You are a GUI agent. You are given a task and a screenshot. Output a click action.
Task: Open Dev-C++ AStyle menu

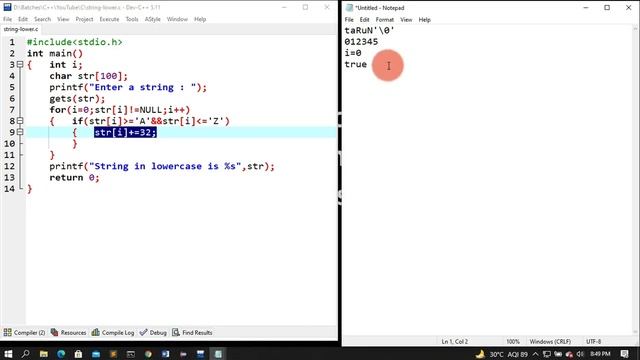click(x=153, y=19)
